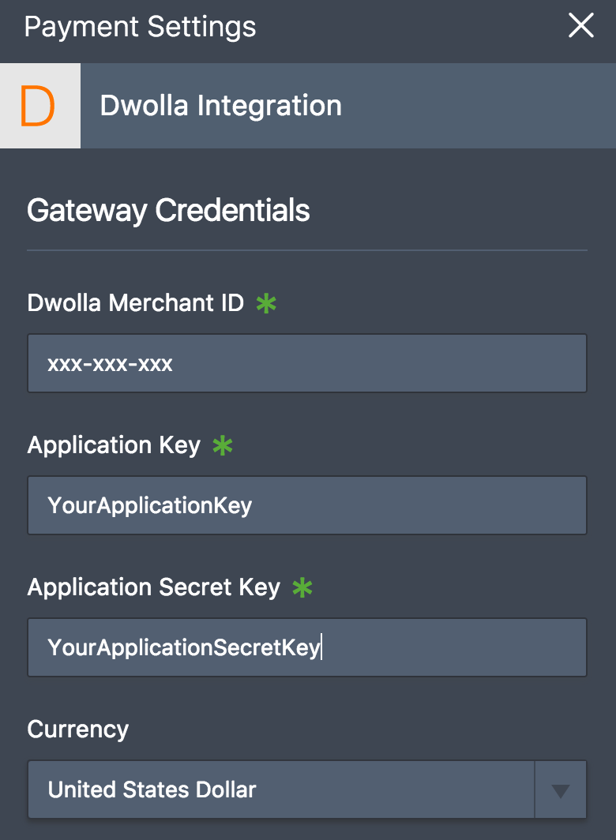Click the Dwolla Integration title text
The height and width of the screenshot is (840, 616).
click(x=221, y=106)
